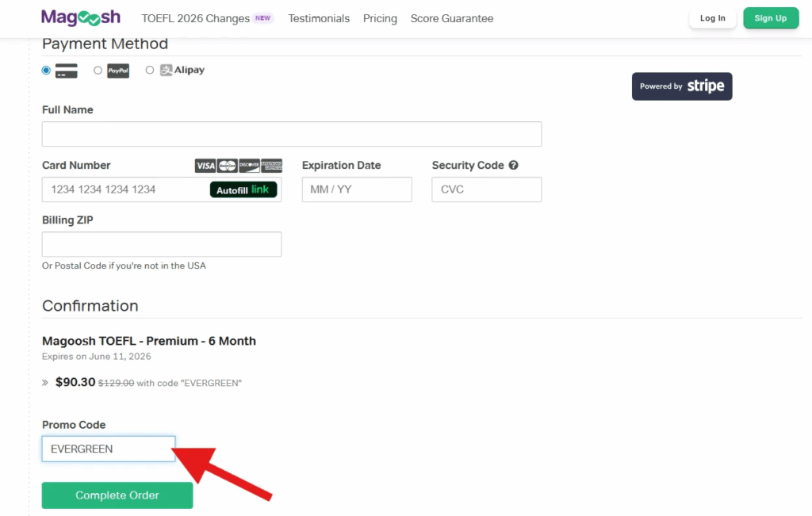Click the Log In button

(x=711, y=17)
